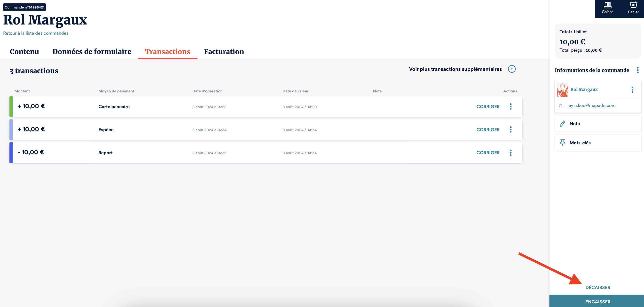Open the Données de formulaire tab
This screenshot has height=307, width=644.
[92, 51]
